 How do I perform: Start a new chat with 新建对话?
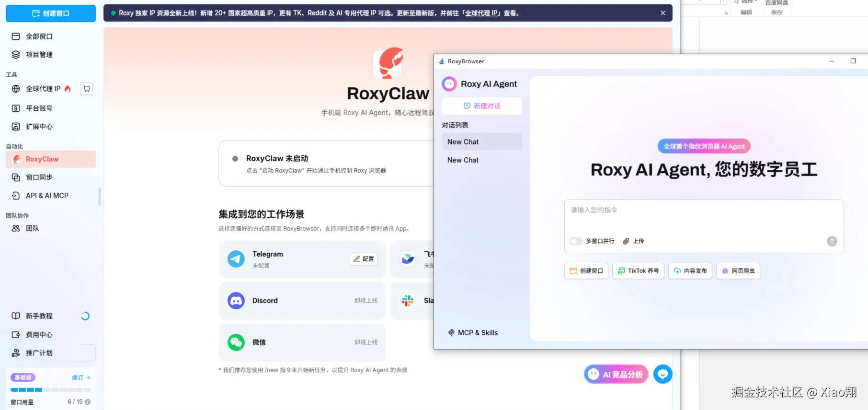tap(482, 106)
